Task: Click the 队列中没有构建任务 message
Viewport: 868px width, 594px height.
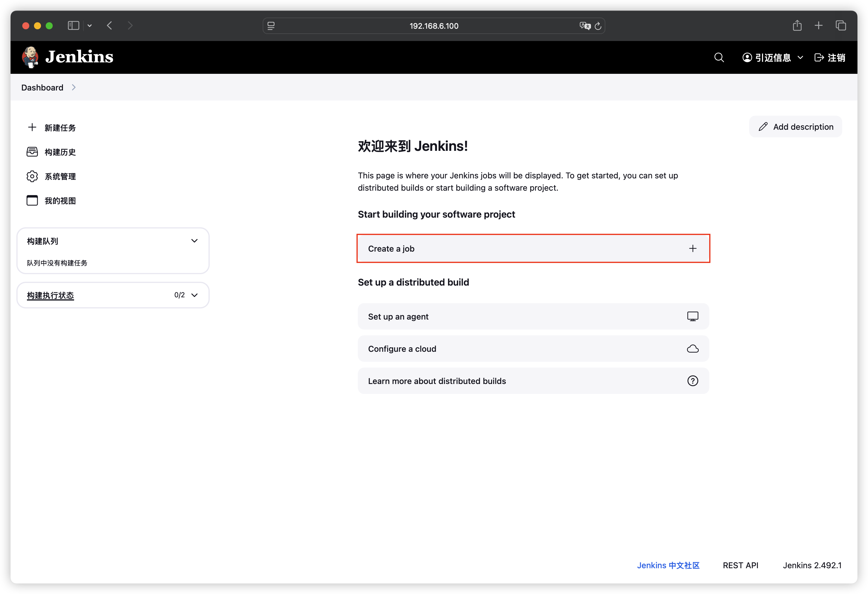Action: pyautogui.click(x=57, y=263)
